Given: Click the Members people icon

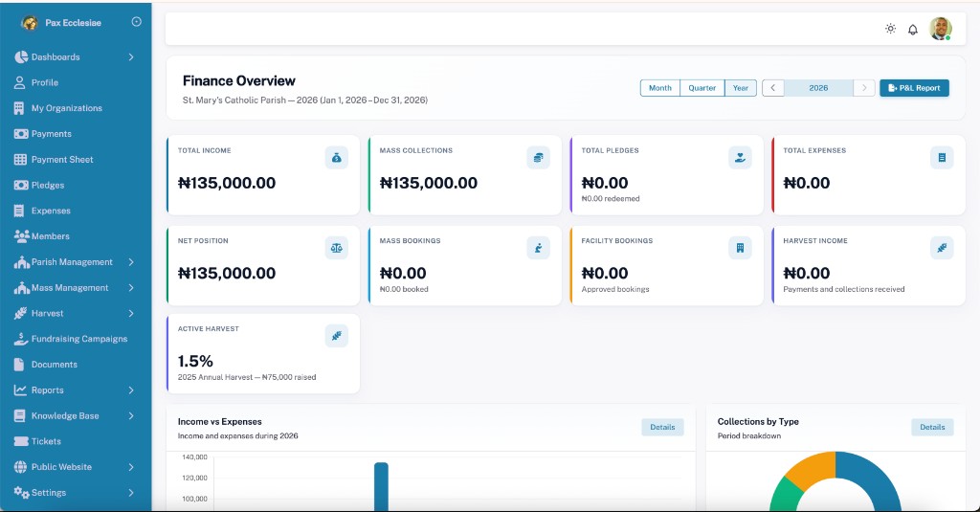Looking at the screenshot, I should click(x=22, y=236).
